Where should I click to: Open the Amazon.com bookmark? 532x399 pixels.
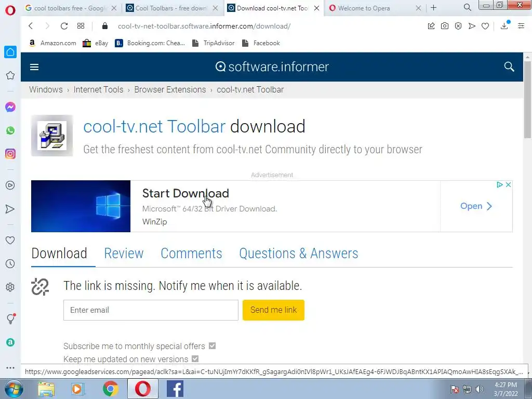coord(52,43)
